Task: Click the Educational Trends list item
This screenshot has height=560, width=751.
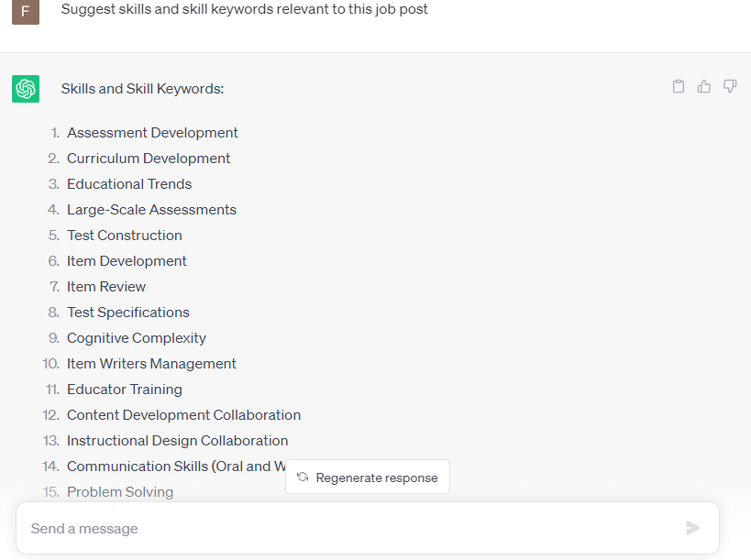Action: click(x=129, y=184)
